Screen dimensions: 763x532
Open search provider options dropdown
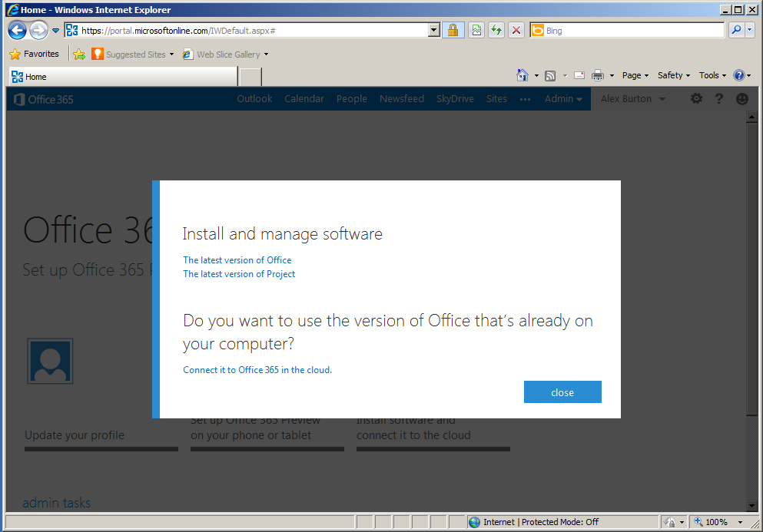(x=749, y=30)
